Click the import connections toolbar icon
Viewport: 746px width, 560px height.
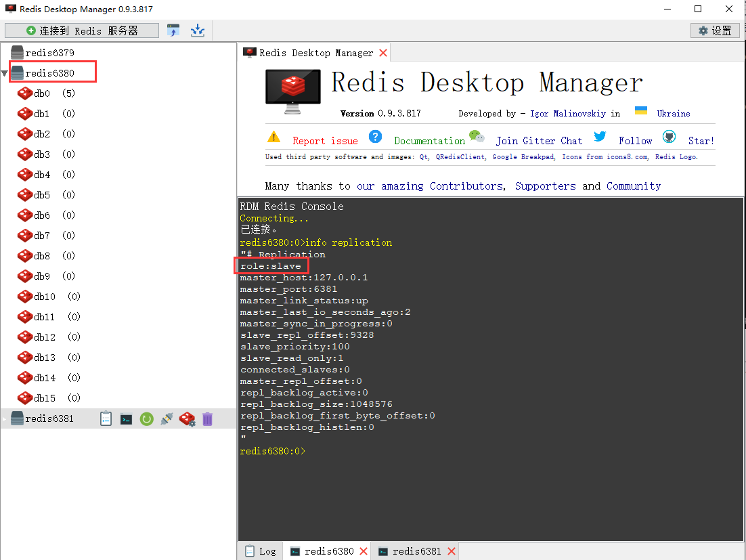173,30
